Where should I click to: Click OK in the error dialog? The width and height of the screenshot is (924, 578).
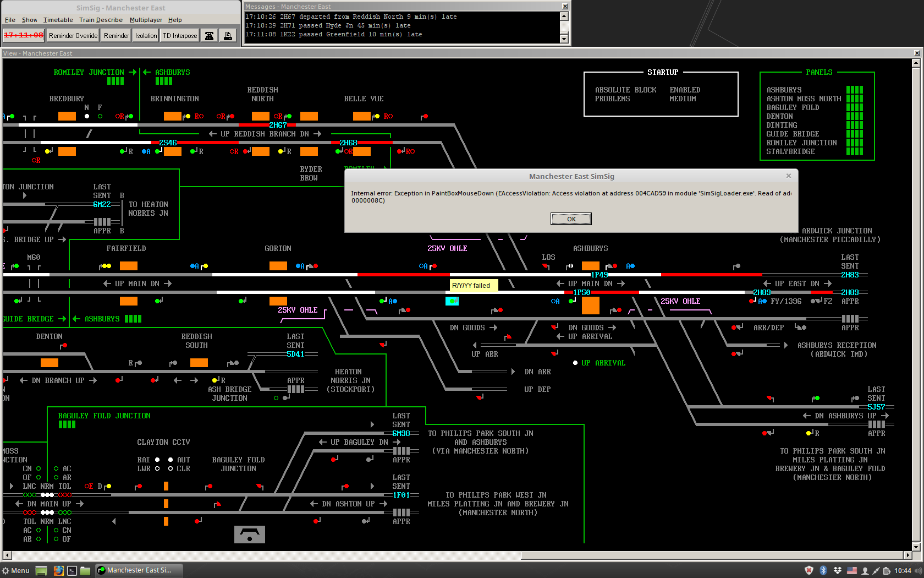point(571,219)
